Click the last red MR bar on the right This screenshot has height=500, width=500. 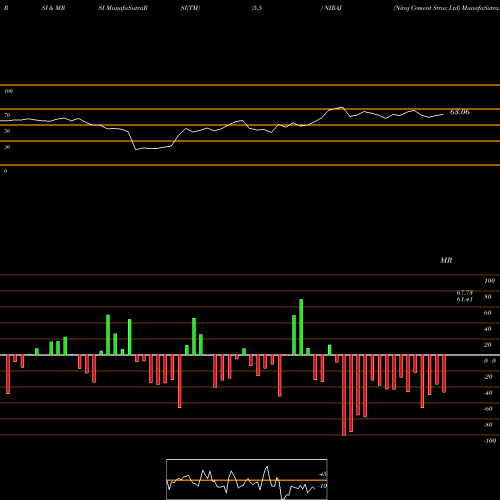[x=444, y=374]
